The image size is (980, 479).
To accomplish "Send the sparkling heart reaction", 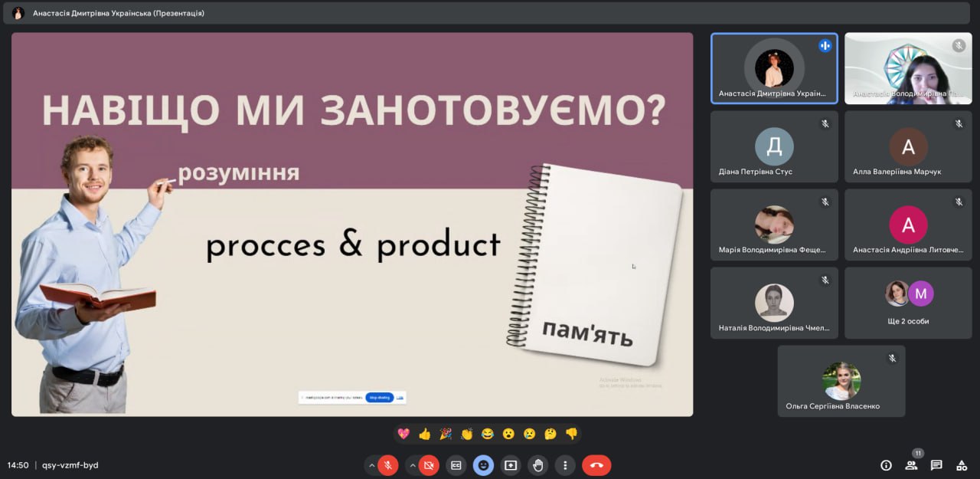I will [403, 434].
